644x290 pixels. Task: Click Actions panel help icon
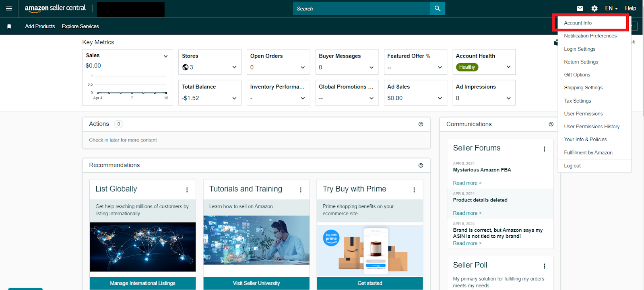[x=421, y=124]
